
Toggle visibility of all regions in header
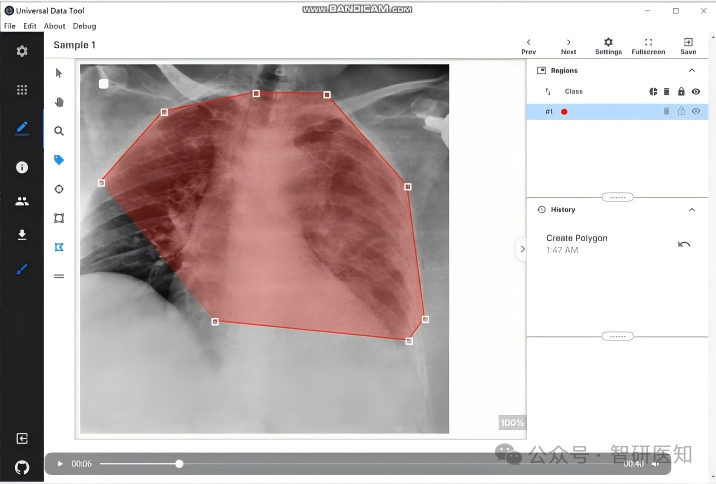[x=696, y=92]
